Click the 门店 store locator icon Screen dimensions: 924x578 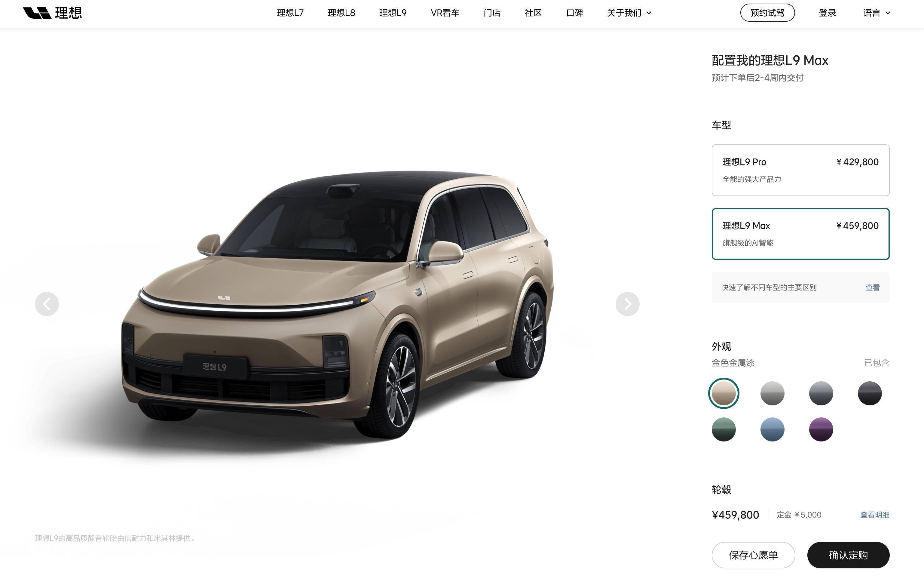click(492, 12)
